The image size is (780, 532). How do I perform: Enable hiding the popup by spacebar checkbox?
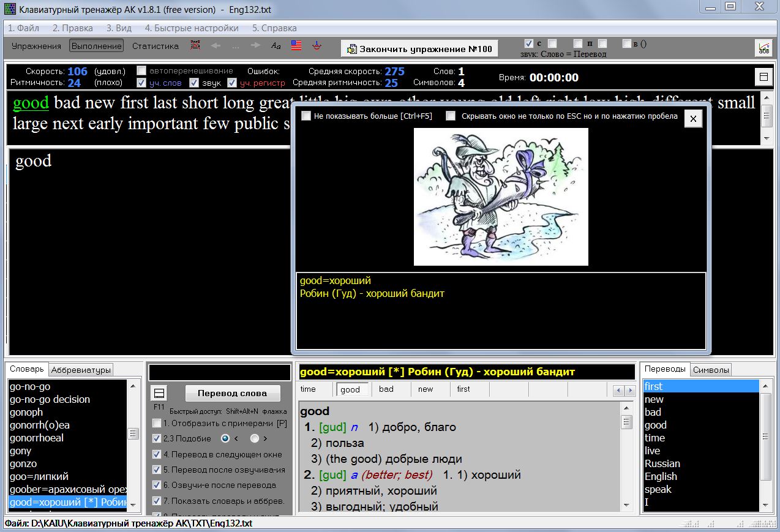451,116
